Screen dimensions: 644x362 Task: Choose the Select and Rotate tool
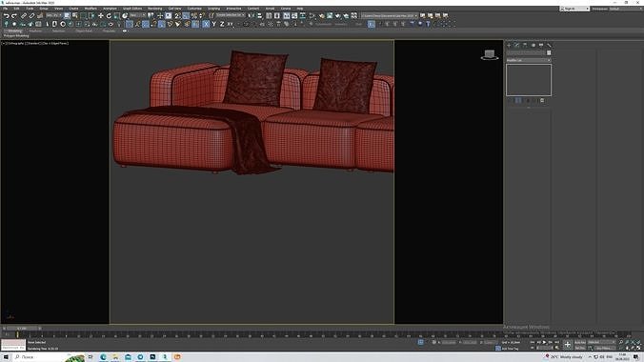[109, 15]
